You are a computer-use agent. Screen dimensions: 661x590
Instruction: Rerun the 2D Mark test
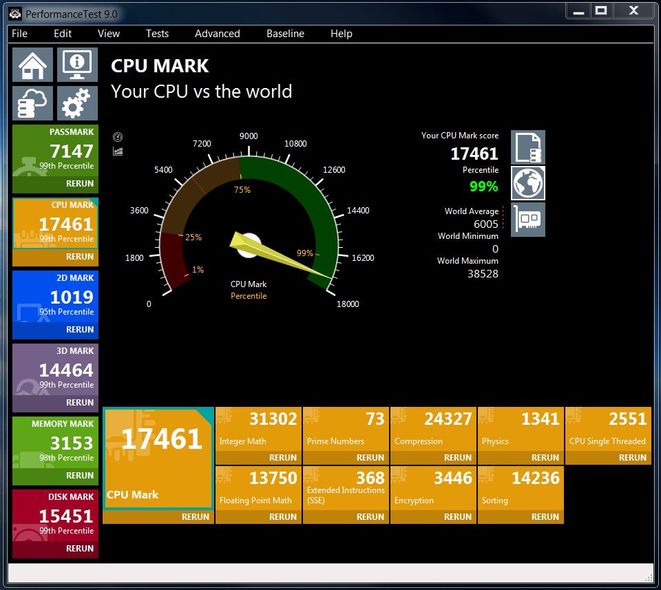click(80, 330)
